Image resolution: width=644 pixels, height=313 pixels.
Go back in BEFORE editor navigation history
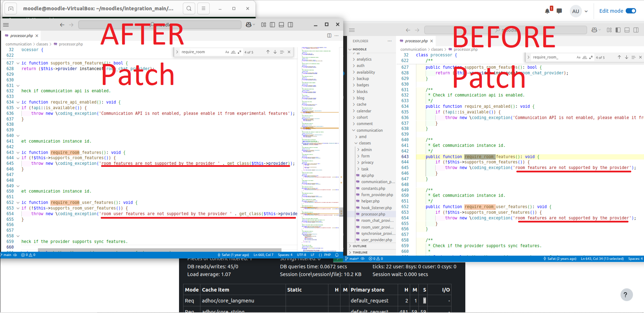click(x=408, y=30)
